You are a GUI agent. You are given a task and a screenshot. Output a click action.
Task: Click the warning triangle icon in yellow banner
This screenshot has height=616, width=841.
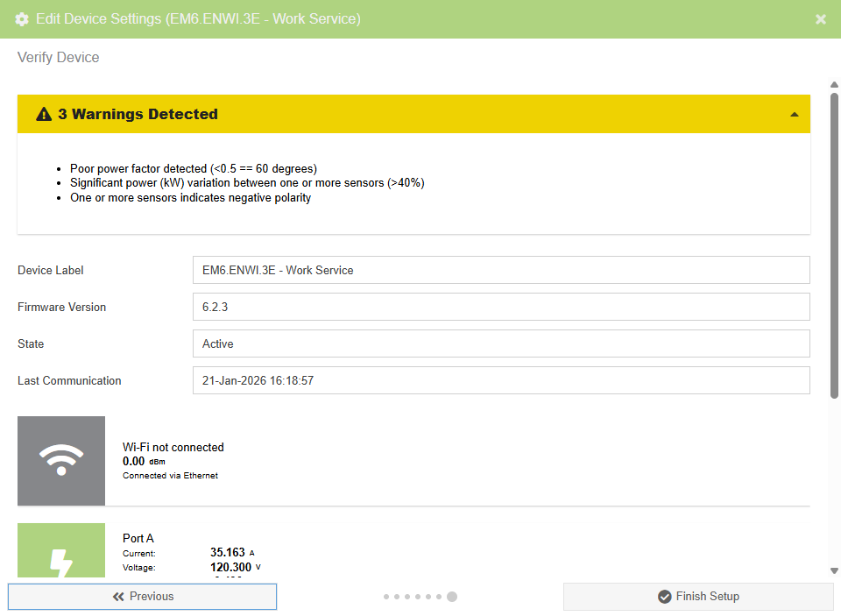[x=44, y=115]
